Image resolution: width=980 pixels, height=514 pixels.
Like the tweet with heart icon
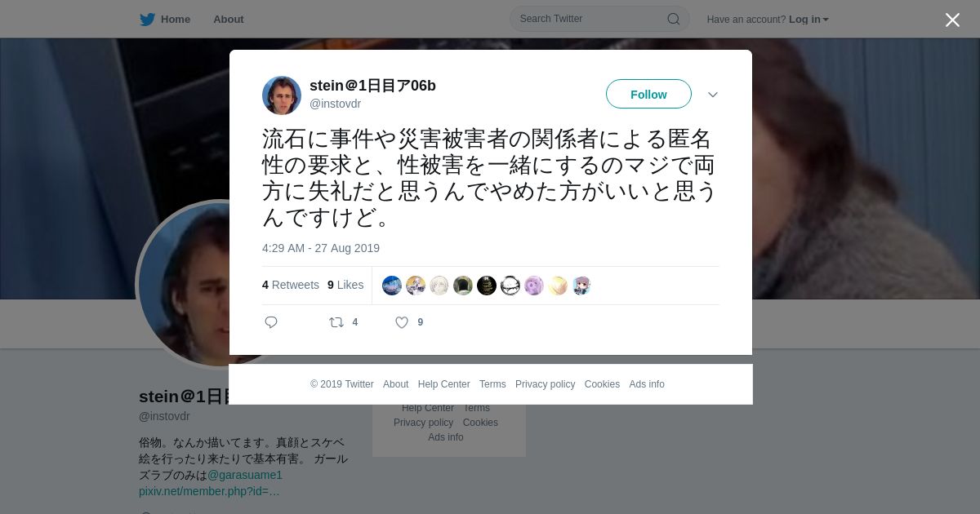coord(402,322)
